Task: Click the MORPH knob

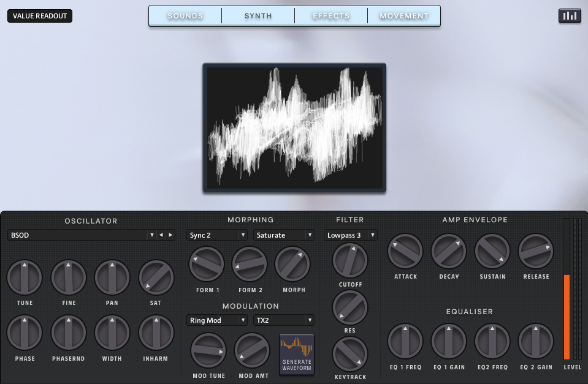Action: (x=292, y=265)
